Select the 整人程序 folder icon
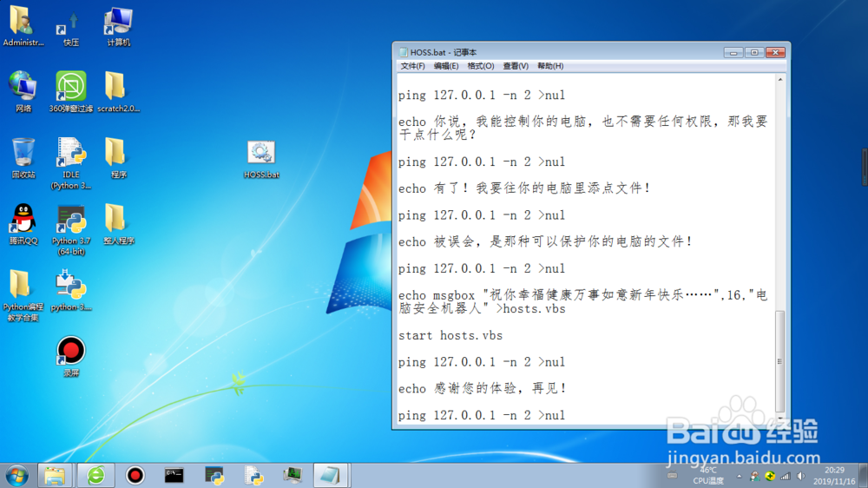This screenshot has height=488, width=868. tap(118, 224)
